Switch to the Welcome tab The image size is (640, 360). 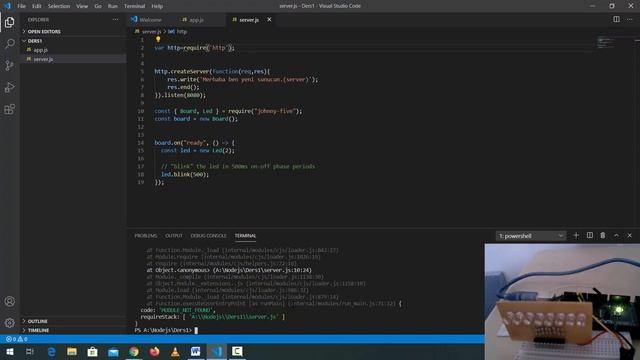point(150,20)
